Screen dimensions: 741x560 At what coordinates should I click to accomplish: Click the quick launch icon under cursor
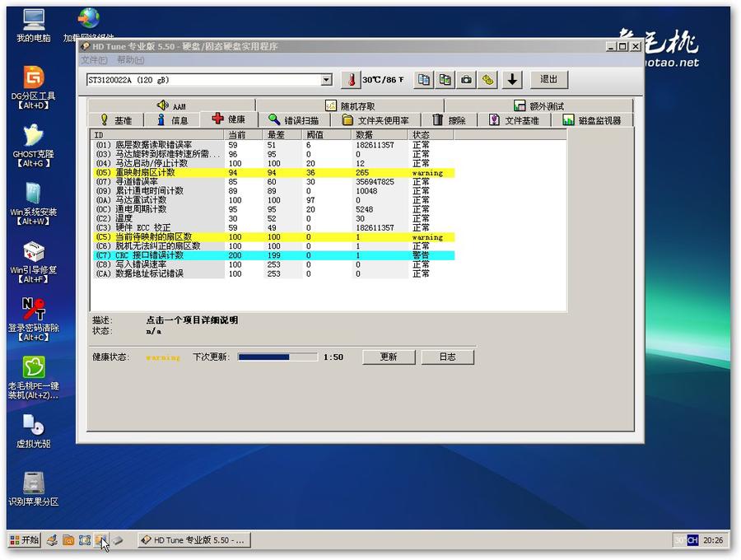click(x=100, y=539)
